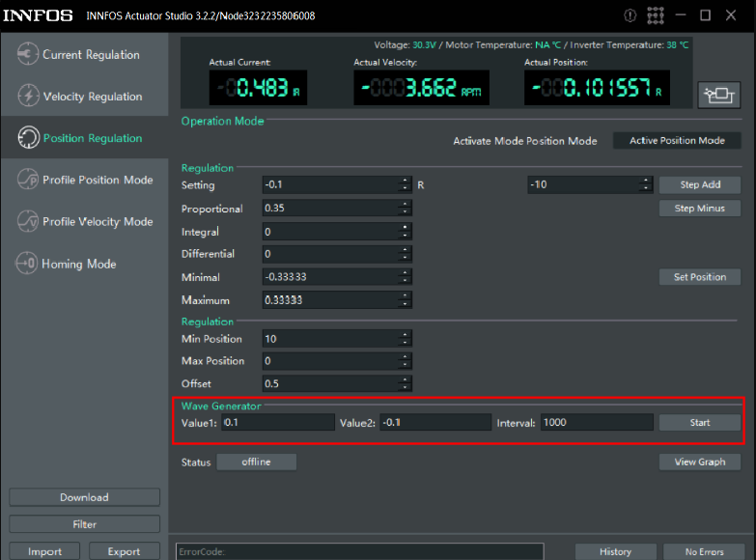The image size is (756, 560).
Task: Click the Profile Position Mode icon
Action: click(28, 180)
